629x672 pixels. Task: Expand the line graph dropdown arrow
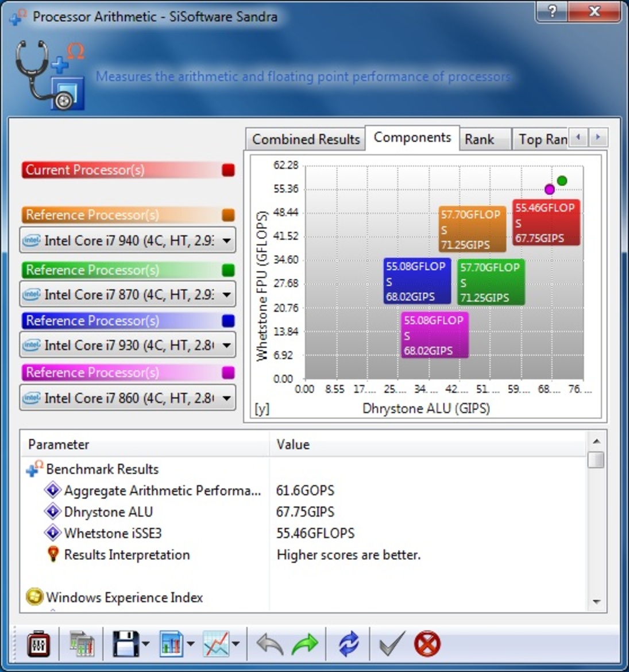click(x=236, y=643)
